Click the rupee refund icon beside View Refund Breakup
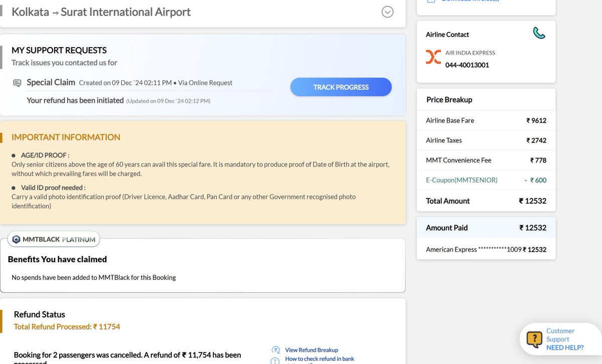 pos(276,350)
